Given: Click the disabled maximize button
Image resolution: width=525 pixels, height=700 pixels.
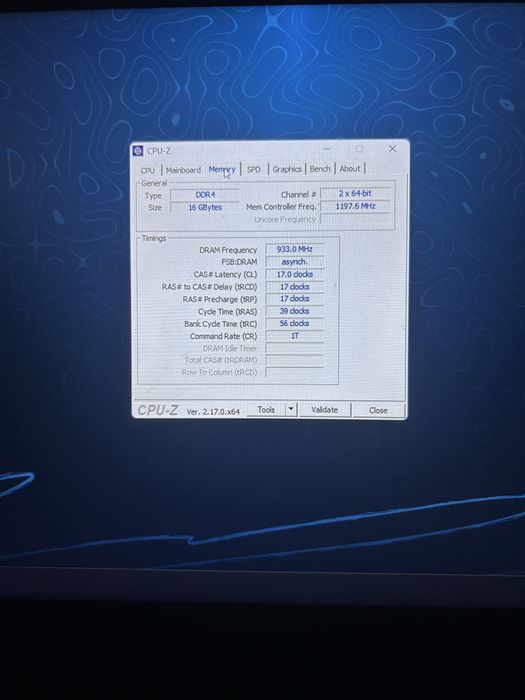Looking at the screenshot, I should coord(359,149).
